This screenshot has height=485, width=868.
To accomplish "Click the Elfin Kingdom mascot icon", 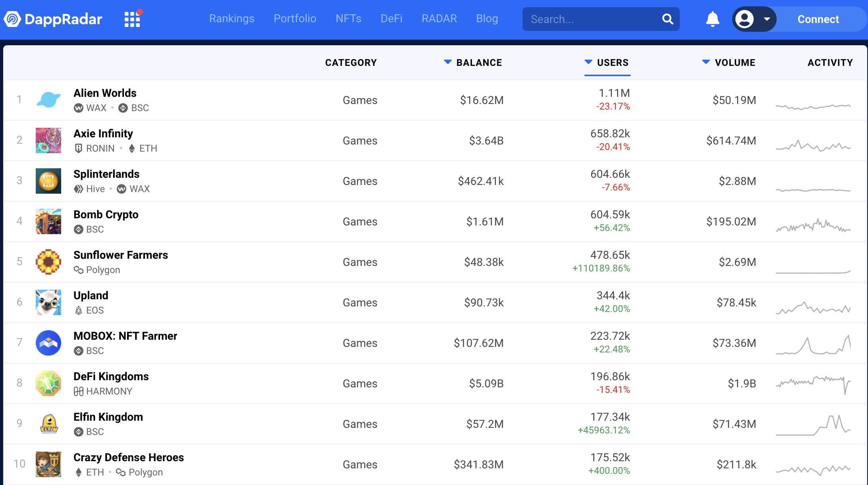I will [48, 424].
